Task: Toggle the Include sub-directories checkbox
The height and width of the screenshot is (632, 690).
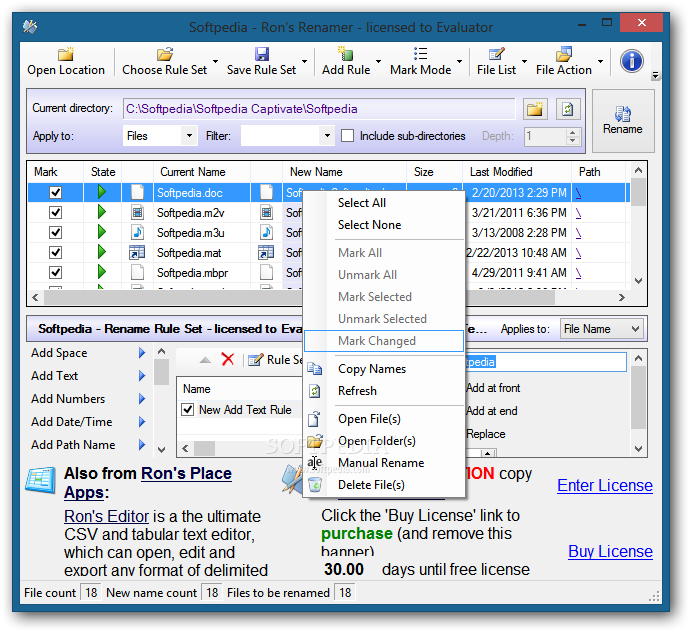Action: coord(348,136)
